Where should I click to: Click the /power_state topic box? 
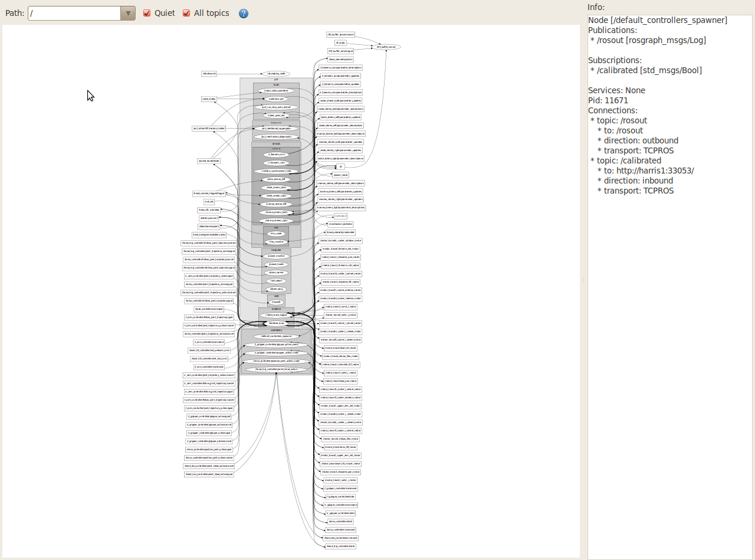[341, 175]
